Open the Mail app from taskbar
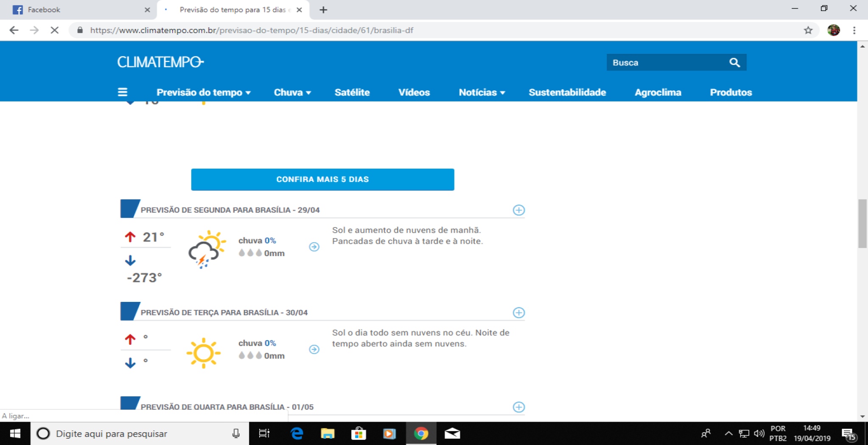Image resolution: width=868 pixels, height=445 pixels. coord(452,434)
